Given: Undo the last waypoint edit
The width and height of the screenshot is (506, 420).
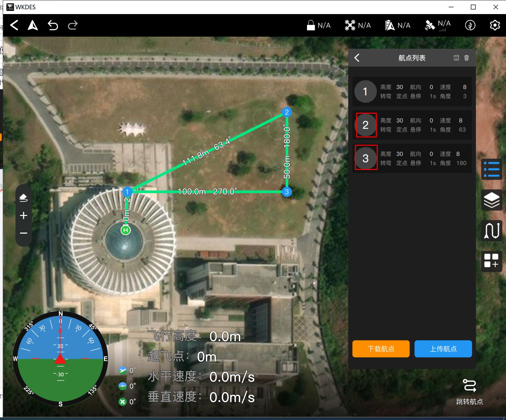Looking at the screenshot, I should click(x=53, y=25).
